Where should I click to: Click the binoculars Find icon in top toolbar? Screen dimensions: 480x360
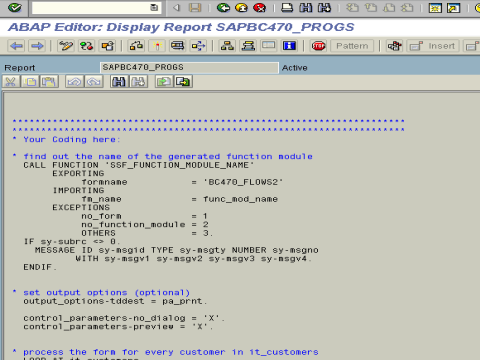(305, 7)
